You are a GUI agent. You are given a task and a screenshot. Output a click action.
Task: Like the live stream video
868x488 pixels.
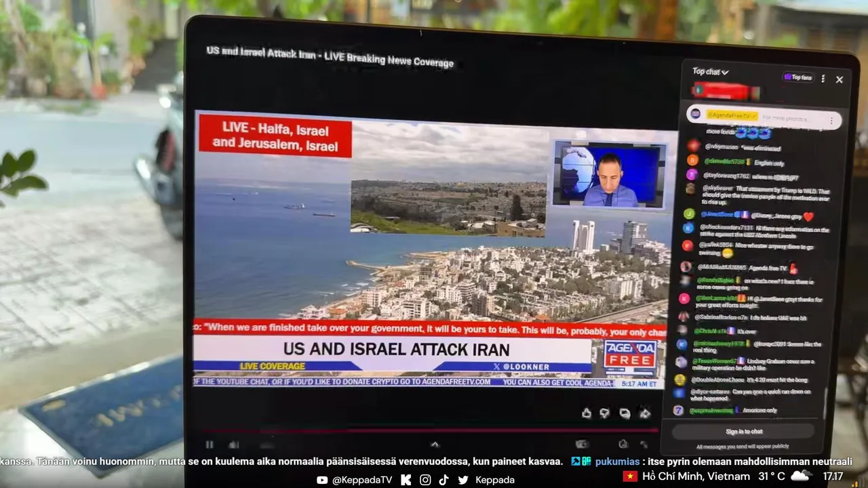coord(587,413)
